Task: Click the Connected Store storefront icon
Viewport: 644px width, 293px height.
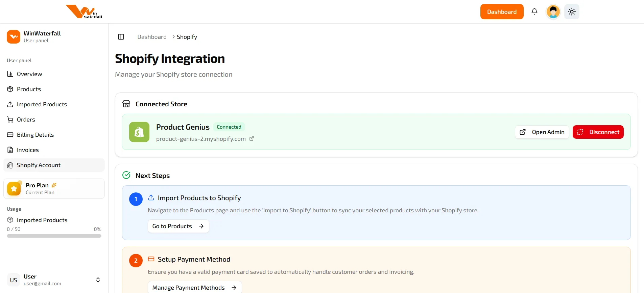Action: click(126, 104)
